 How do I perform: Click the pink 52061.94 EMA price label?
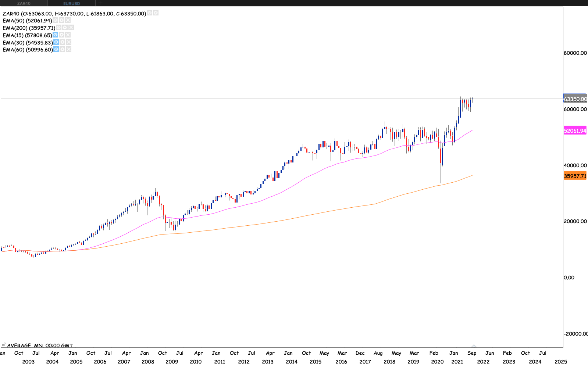coord(575,131)
